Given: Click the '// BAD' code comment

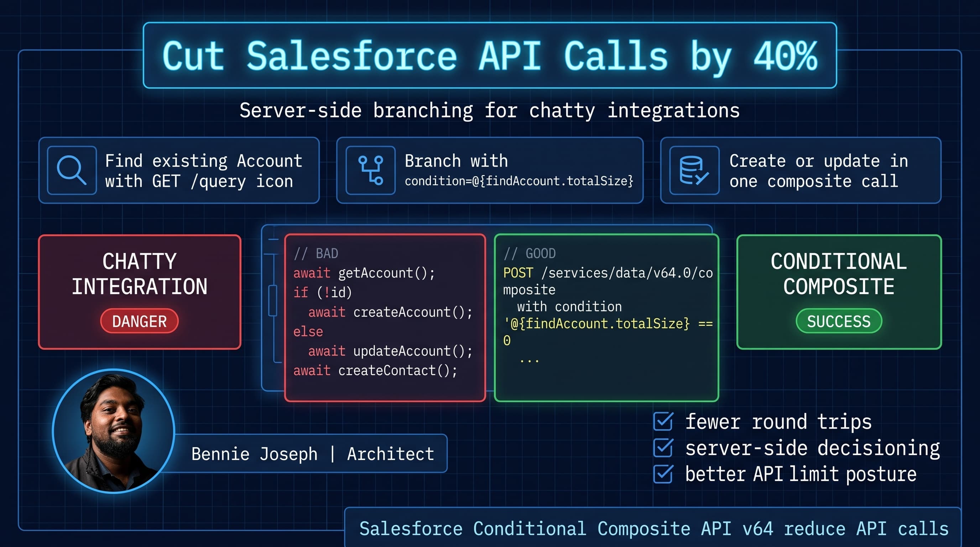Looking at the screenshot, I should tap(316, 253).
